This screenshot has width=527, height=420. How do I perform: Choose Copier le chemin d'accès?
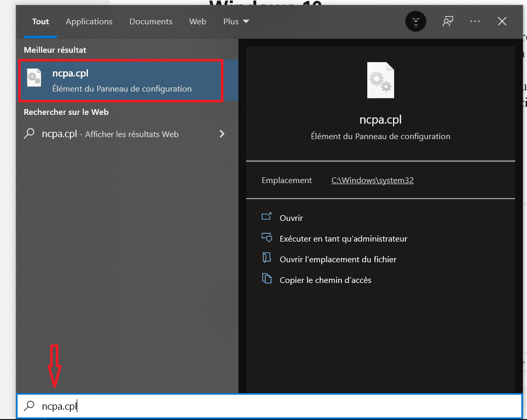(325, 280)
